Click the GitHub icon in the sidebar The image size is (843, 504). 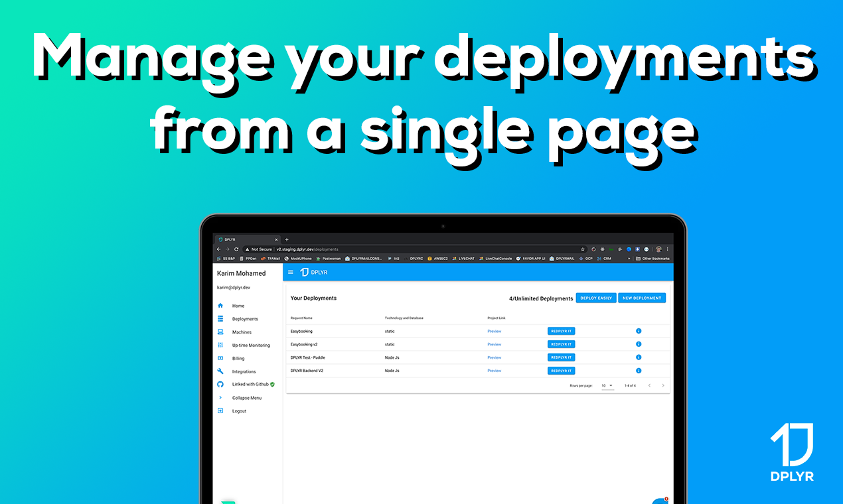click(220, 384)
